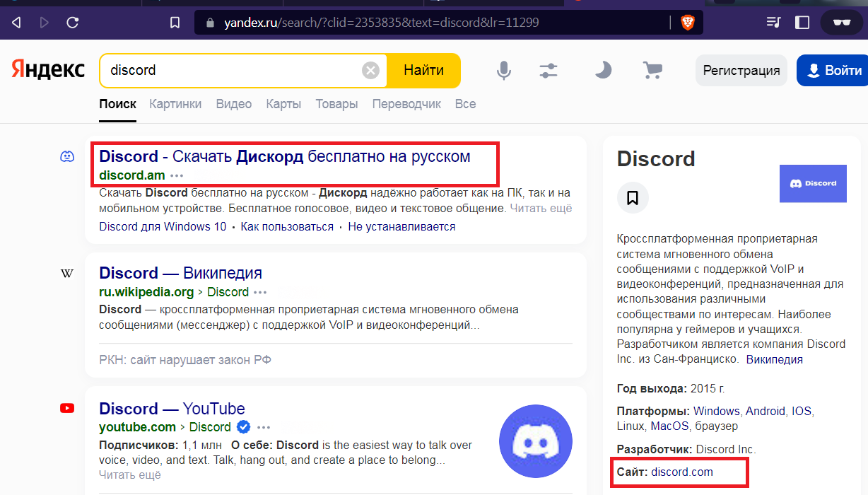Switch to the Товары tab
The width and height of the screenshot is (868, 495).
[x=336, y=104]
